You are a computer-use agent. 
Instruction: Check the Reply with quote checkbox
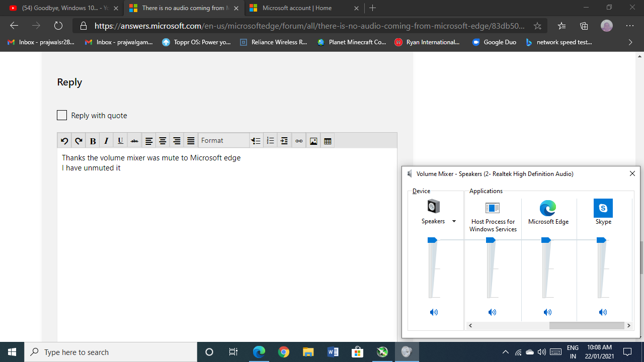pos(62,115)
